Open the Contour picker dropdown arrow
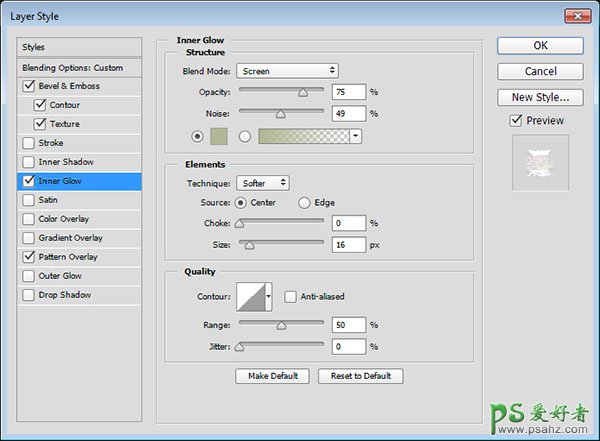Viewport: 600px width, 441px height. point(269,297)
